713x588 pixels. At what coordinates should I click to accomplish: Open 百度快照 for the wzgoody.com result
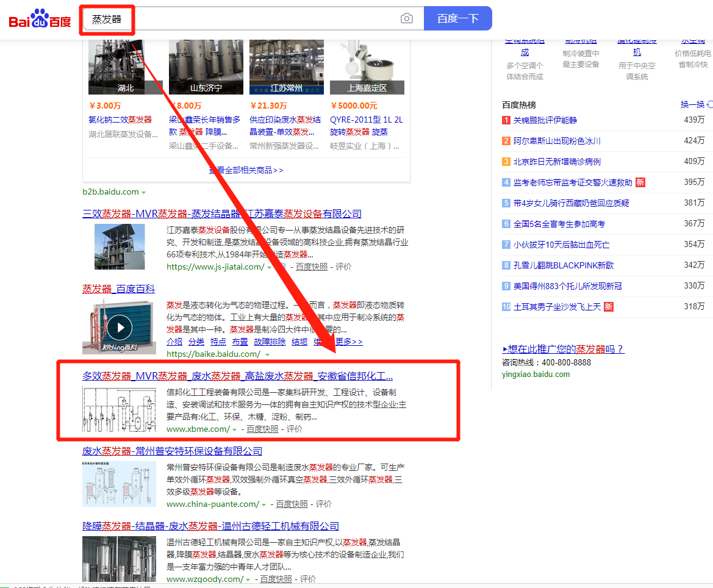(x=276, y=579)
